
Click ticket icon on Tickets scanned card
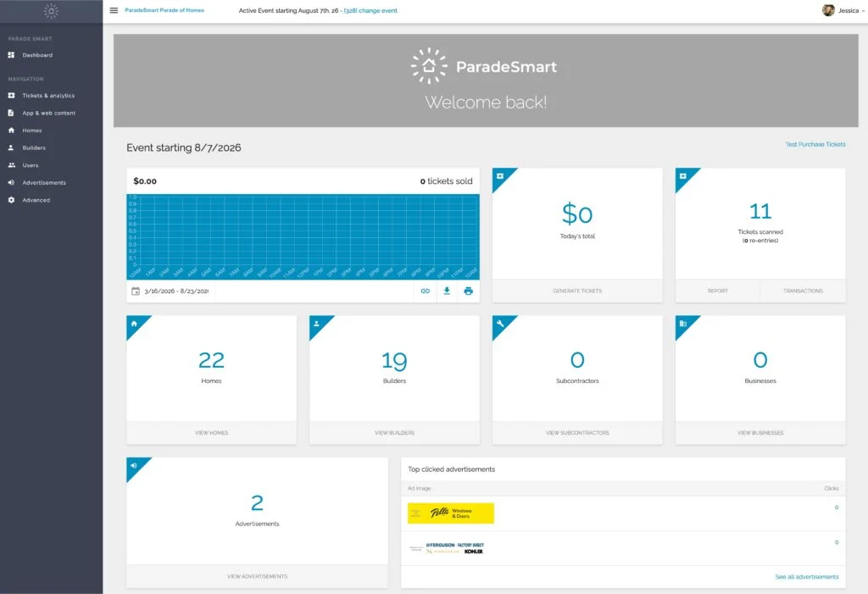point(683,176)
